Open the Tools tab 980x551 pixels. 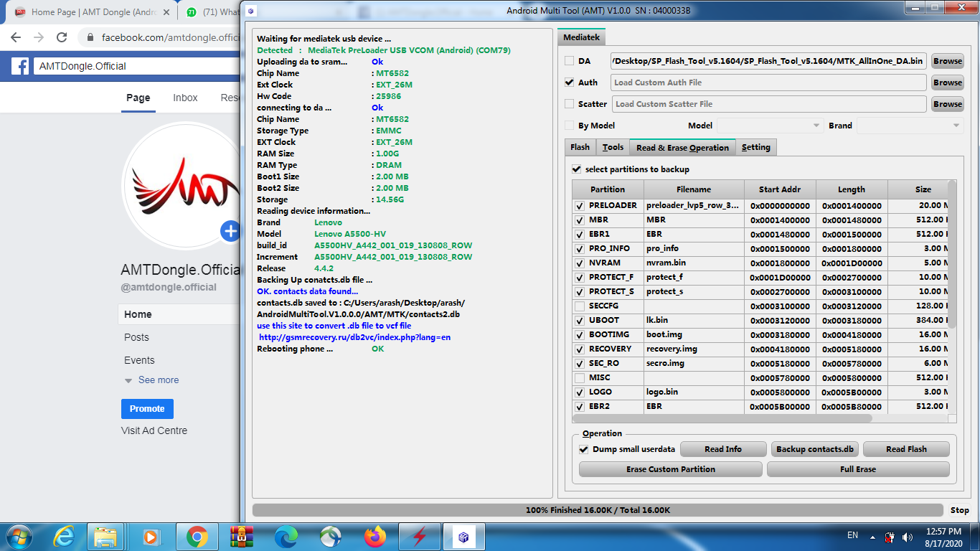(x=613, y=147)
